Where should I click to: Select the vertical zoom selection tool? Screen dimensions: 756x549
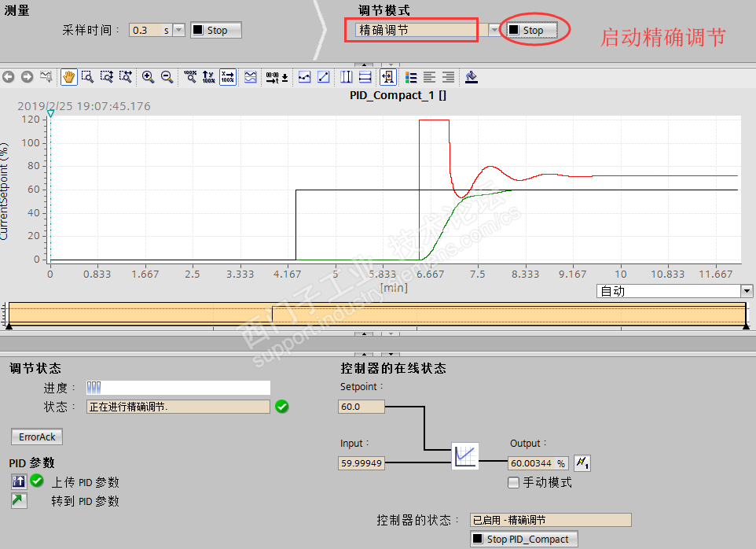pos(107,77)
